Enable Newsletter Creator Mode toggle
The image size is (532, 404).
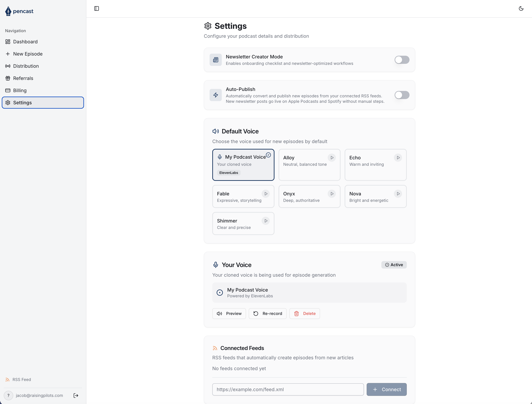point(402,60)
